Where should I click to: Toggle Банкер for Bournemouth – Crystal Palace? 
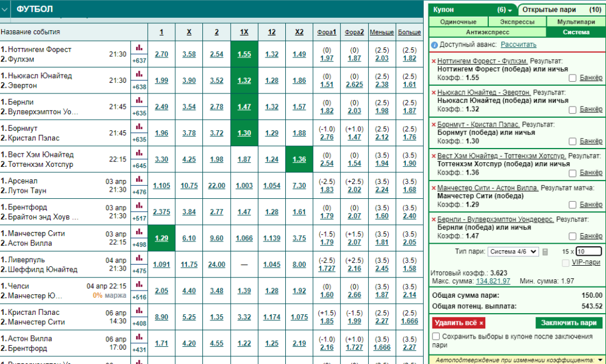click(x=572, y=141)
